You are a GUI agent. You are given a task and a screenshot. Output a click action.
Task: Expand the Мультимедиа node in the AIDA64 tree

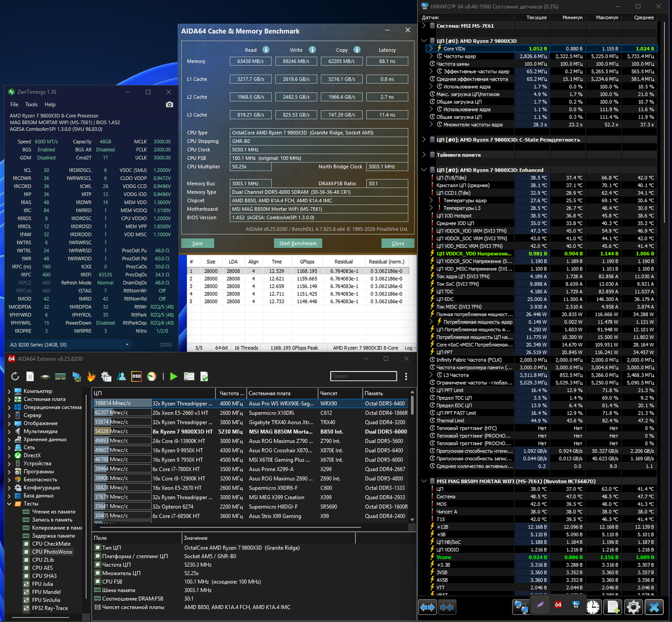click(x=9, y=431)
